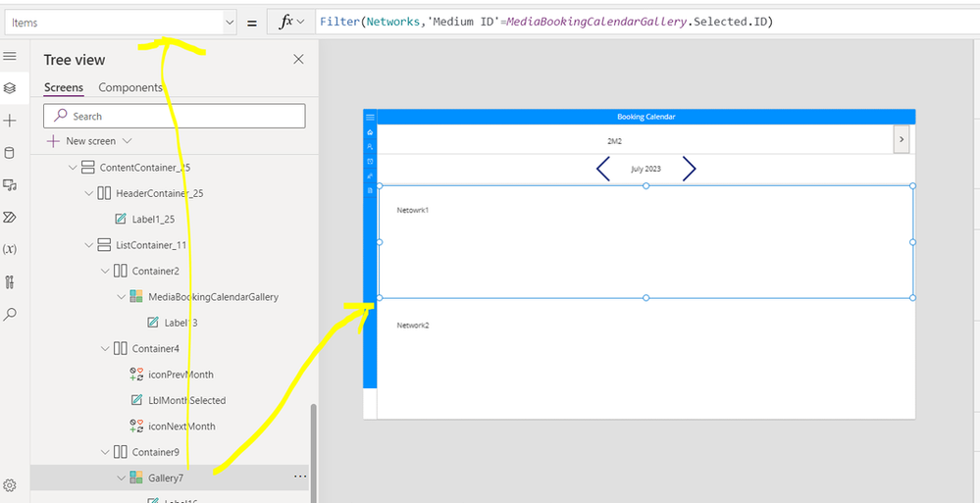Select MediaBookingCalendarGallery in tree
Viewport: 980px width, 503px height.
point(213,297)
